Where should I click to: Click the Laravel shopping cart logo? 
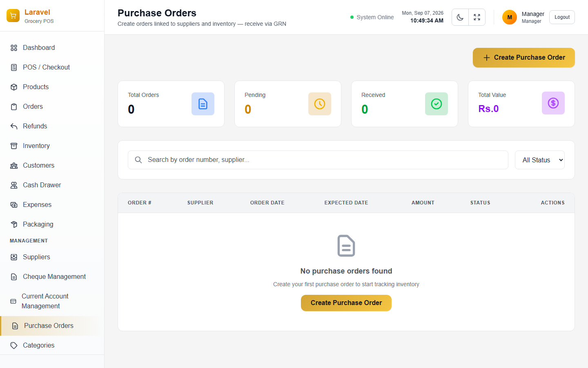coord(13,16)
